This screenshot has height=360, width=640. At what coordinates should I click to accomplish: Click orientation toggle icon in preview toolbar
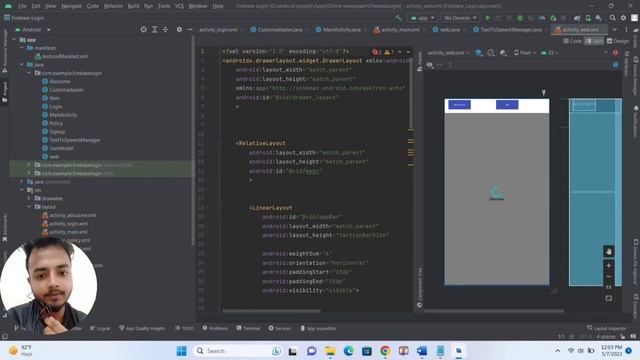click(491, 53)
